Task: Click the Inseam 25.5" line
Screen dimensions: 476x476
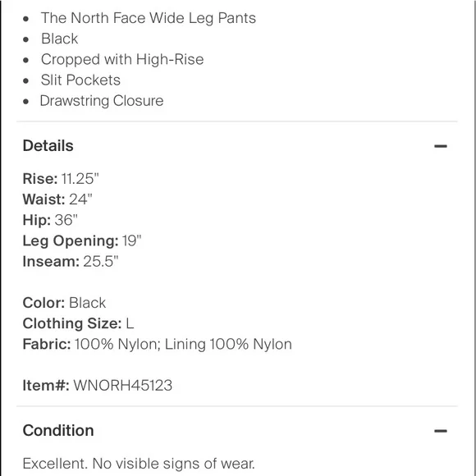Action: pos(71,261)
